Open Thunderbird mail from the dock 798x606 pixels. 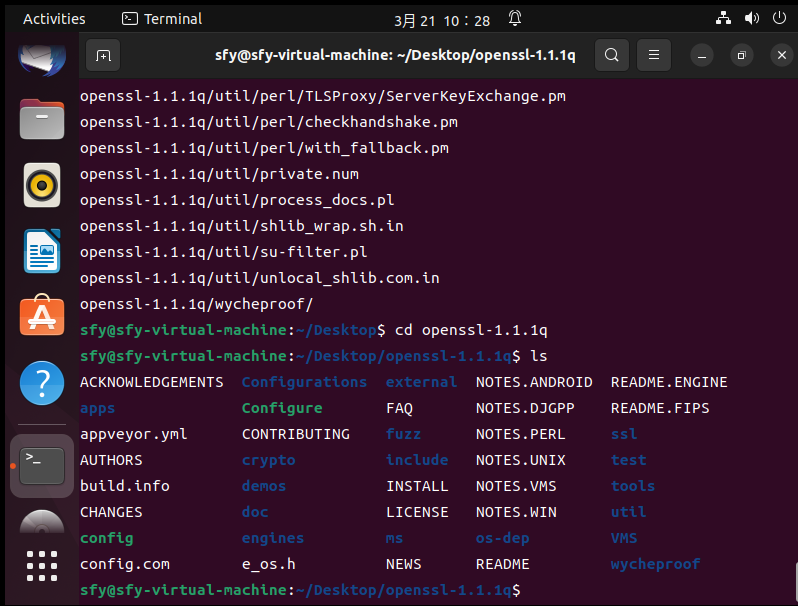pos(42,59)
